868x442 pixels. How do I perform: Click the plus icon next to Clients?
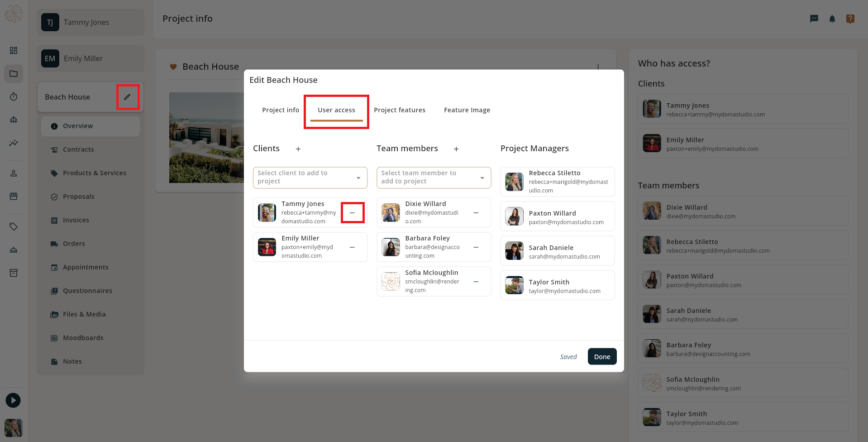pyautogui.click(x=298, y=149)
